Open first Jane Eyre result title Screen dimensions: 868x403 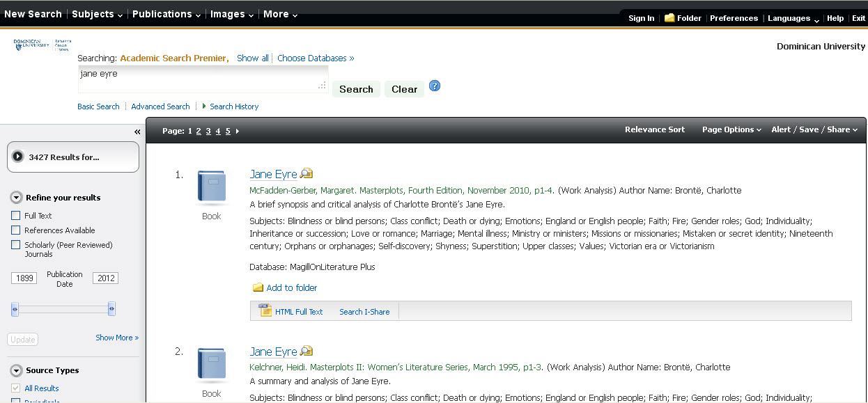pyautogui.click(x=273, y=175)
